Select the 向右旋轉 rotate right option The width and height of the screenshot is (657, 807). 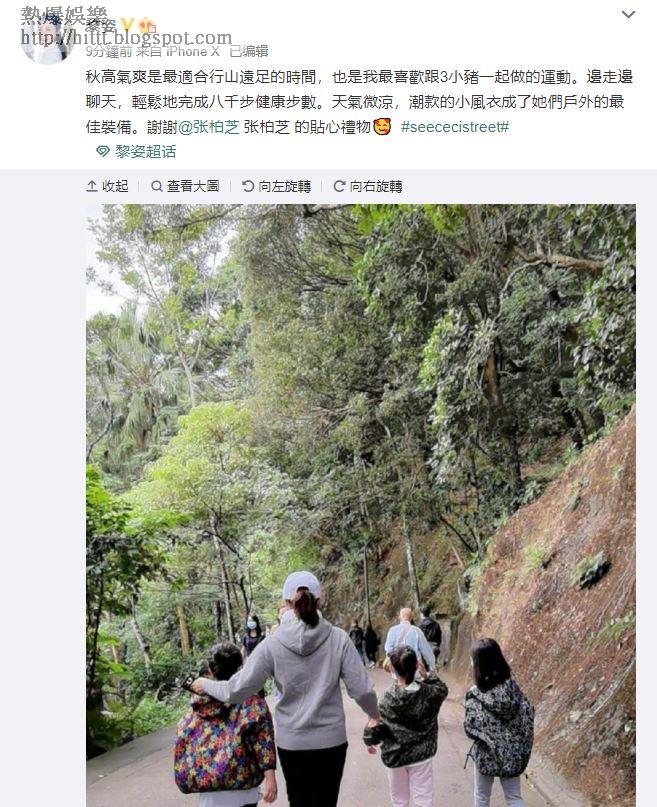pos(376,186)
